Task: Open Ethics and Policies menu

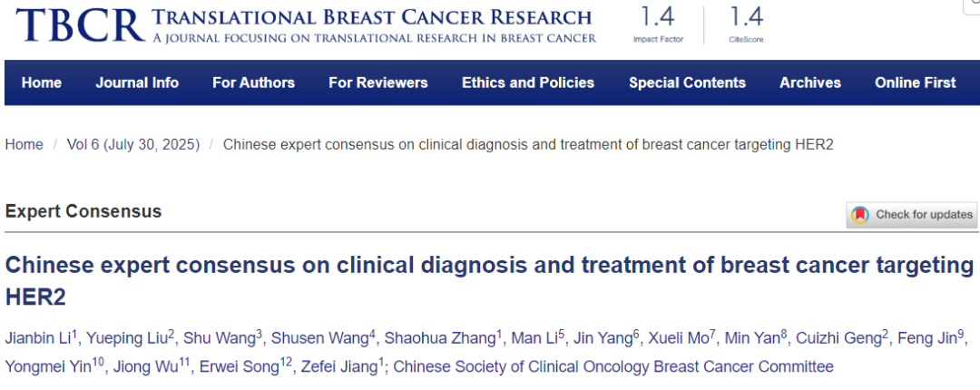Action: click(528, 83)
